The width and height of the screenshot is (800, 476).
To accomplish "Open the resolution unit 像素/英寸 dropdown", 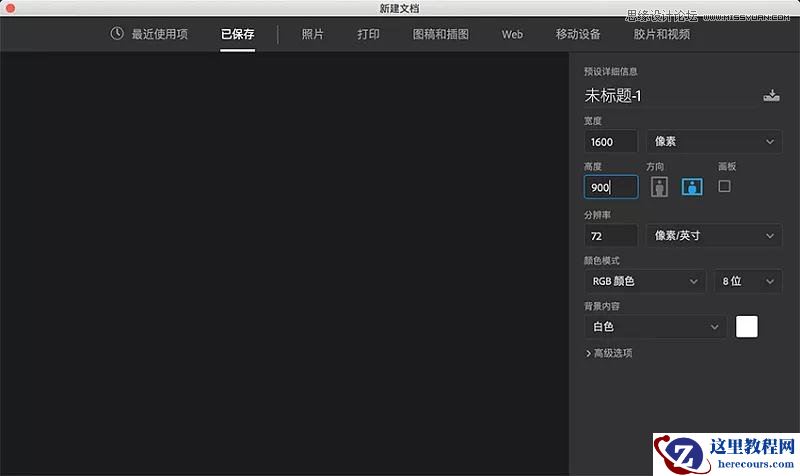I will click(714, 235).
